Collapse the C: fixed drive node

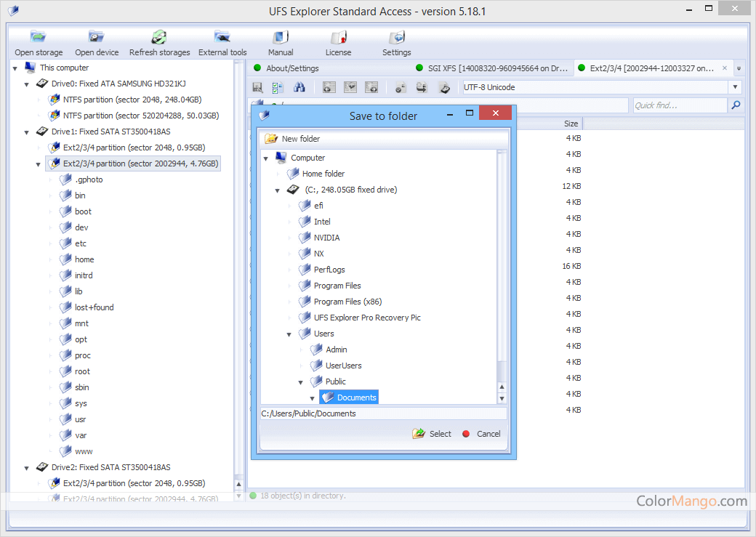coord(277,190)
